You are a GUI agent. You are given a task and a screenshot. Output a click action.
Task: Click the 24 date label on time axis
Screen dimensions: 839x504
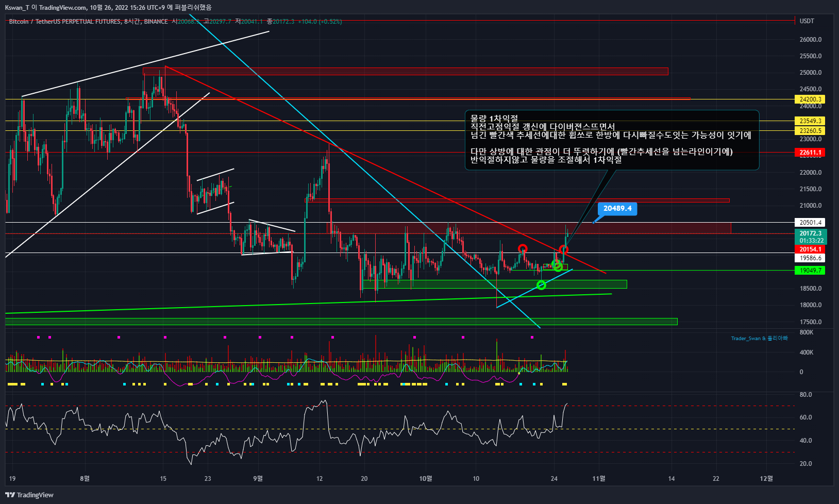click(554, 479)
